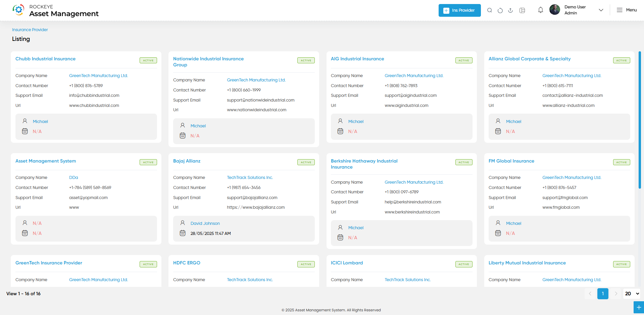Click ACTIVE badge on Bajaj Allianz card

coord(306,162)
